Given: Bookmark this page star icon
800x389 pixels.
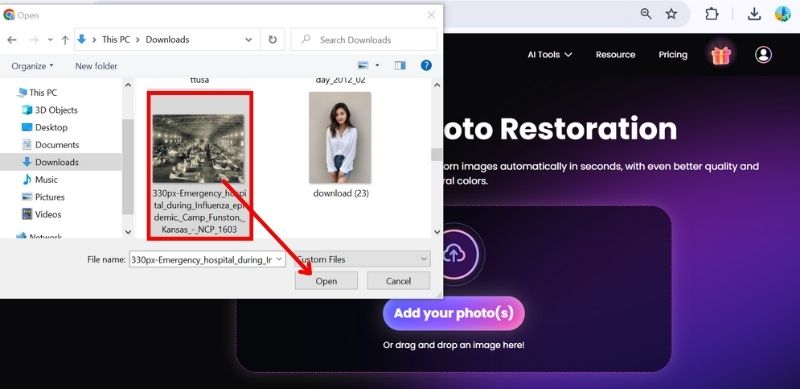Looking at the screenshot, I should (x=671, y=14).
